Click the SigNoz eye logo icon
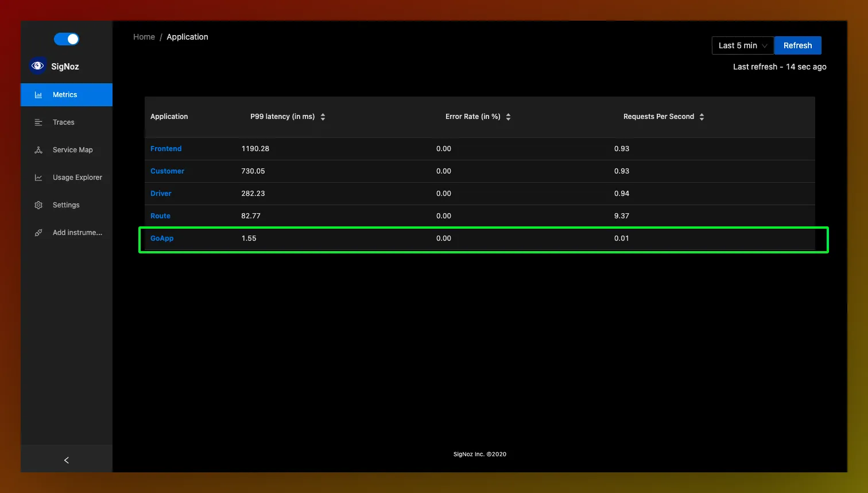This screenshot has width=868, height=493. [38, 66]
